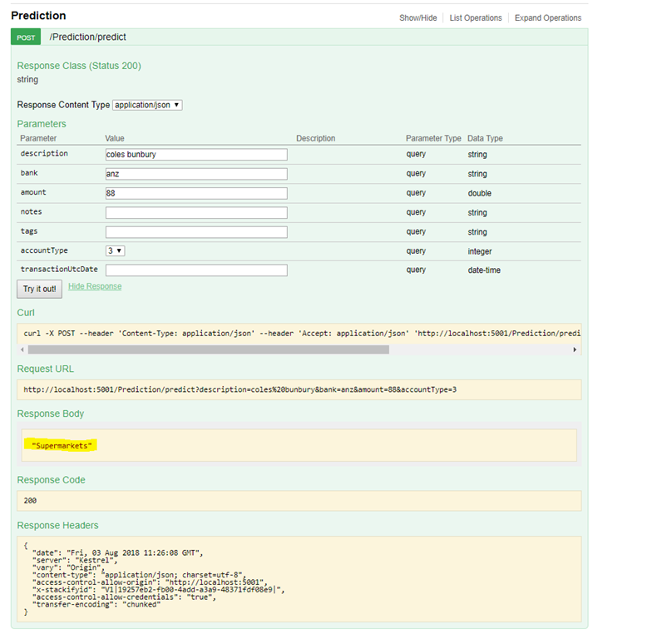This screenshot has width=672, height=639.
Task: Click the Show/Hide link
Action: click(418, 18)
